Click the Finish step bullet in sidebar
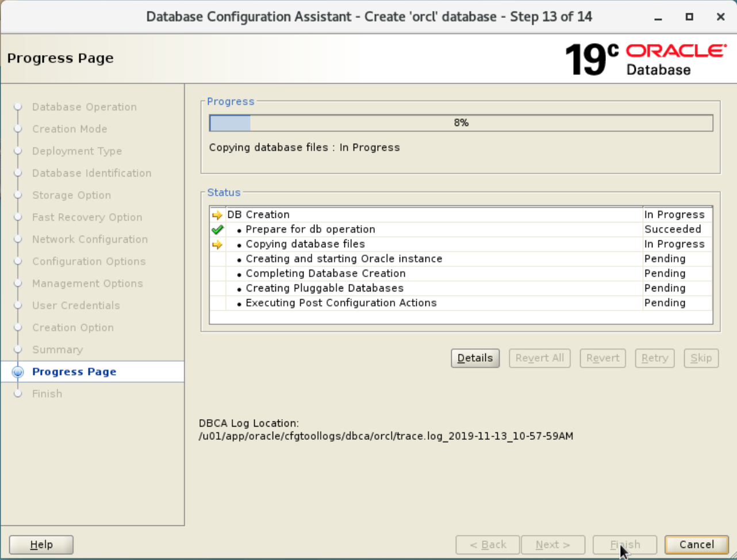Viewport: 737px width, 560px height. (x=18, y=394)
